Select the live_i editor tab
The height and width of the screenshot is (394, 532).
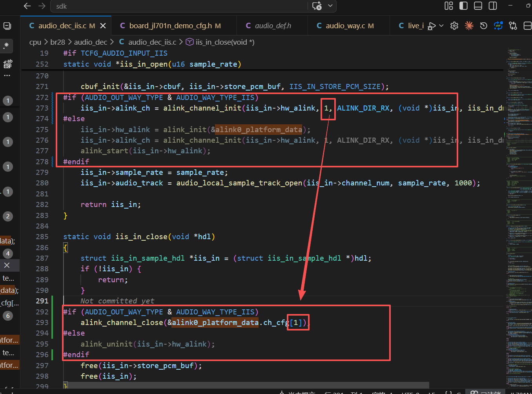(411, 26)
